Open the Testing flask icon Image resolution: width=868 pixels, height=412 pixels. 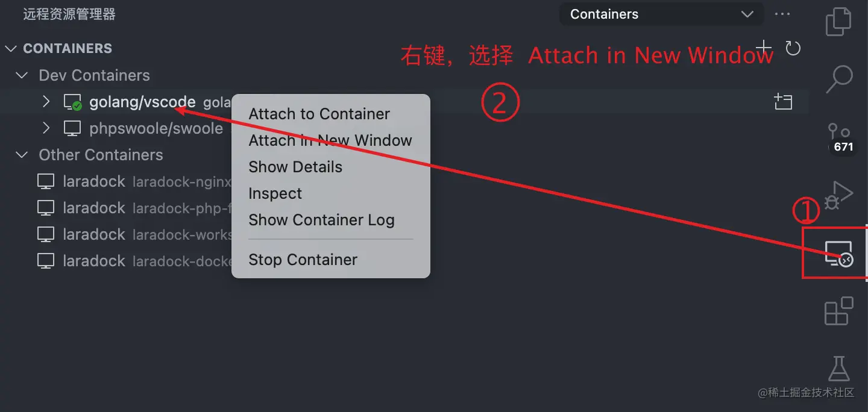click(838, 367)
